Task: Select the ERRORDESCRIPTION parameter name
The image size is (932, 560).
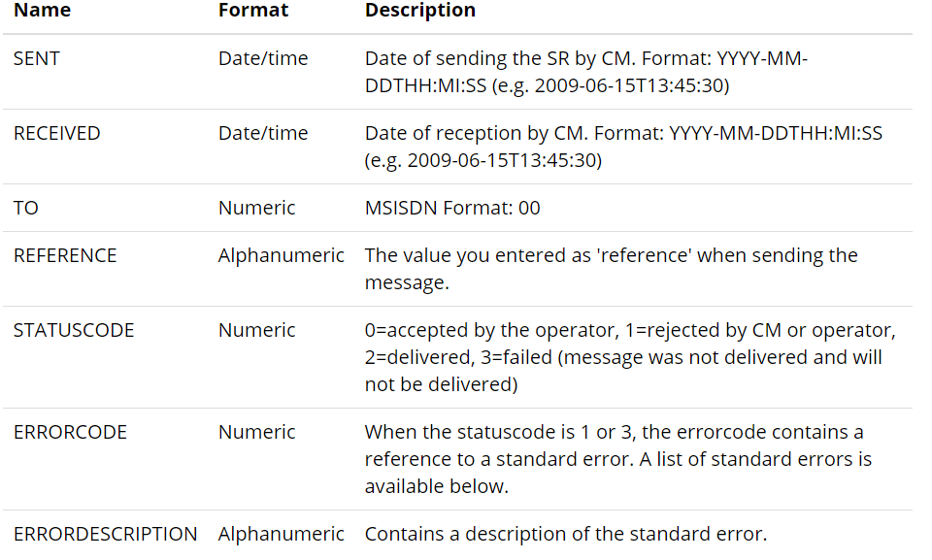Action: (106, 534)
